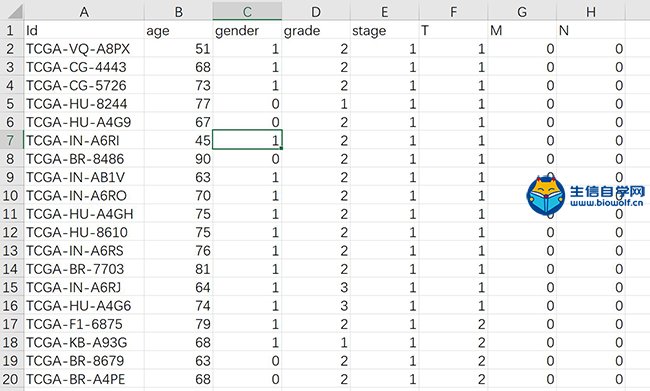This screenshot has height=391, width=650.
Task: Click the 'stage' header cell
Action: [x=385, y=30]
